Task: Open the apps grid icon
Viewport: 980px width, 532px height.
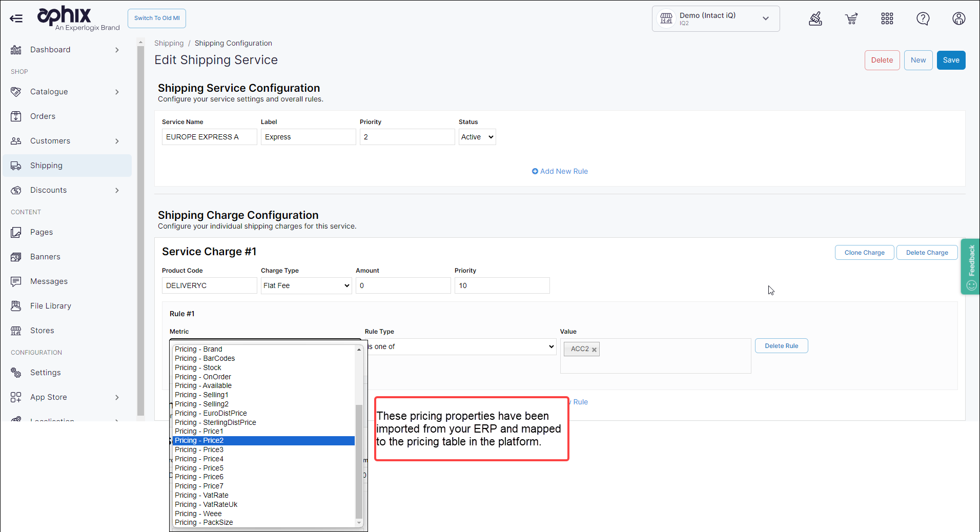Action: (887, 19)
